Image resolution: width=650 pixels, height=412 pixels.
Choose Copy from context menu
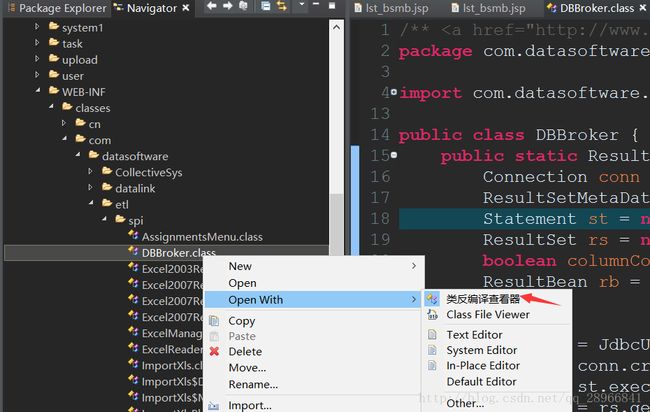313,321
